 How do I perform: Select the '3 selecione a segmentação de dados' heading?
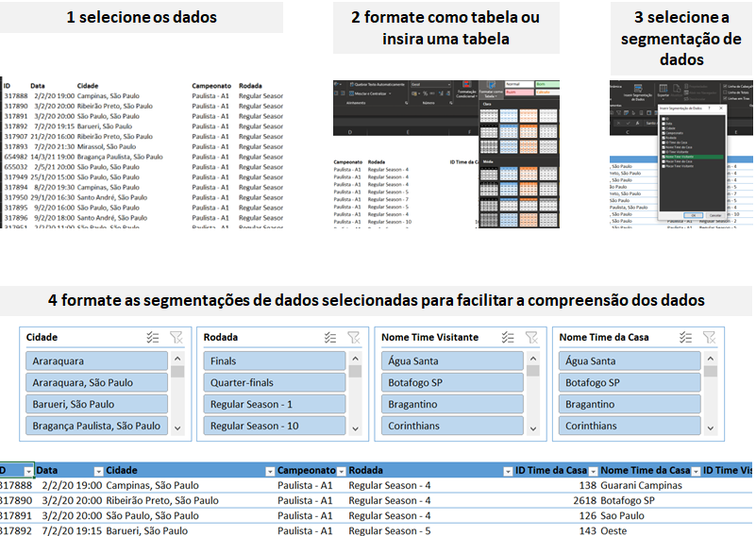click(680, 39)
